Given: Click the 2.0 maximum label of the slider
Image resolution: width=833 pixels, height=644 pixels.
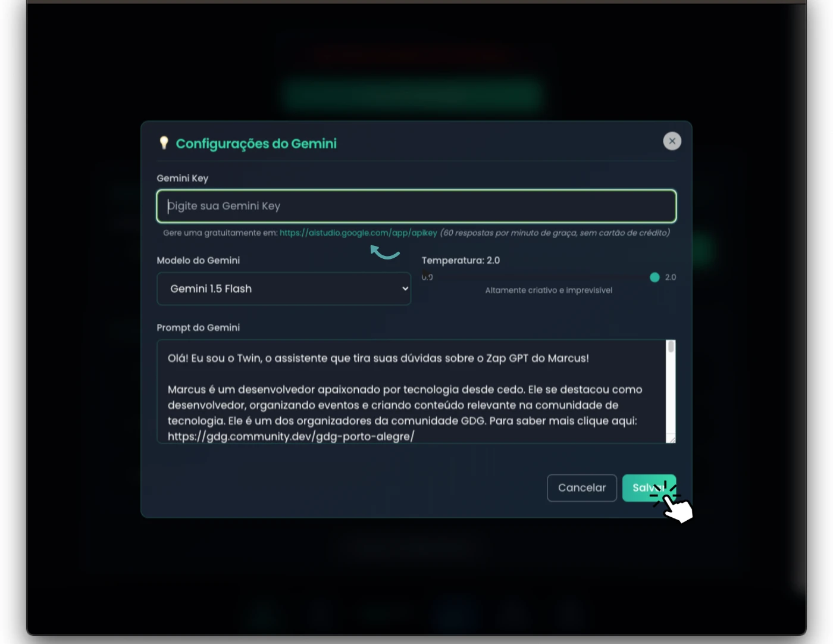Looking at the screenshot, I should pos(671,277).
